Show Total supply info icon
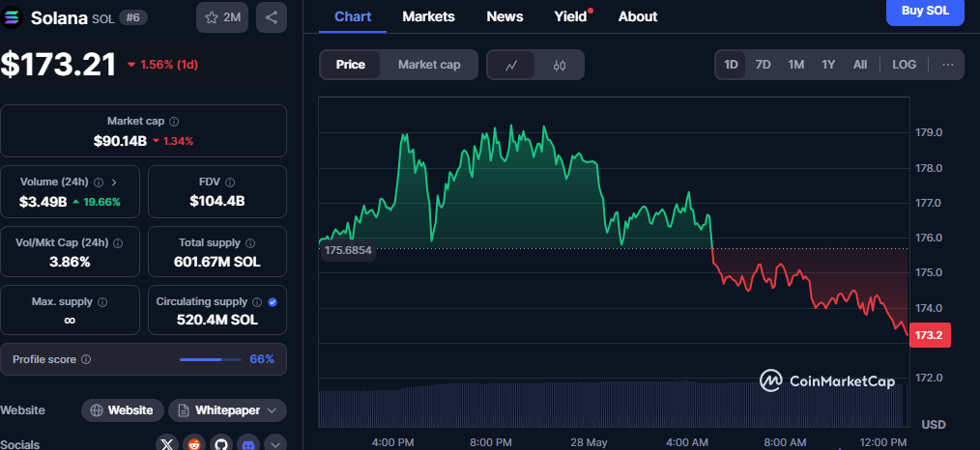The width and height of the screenshot is (980, 450). 250,242
